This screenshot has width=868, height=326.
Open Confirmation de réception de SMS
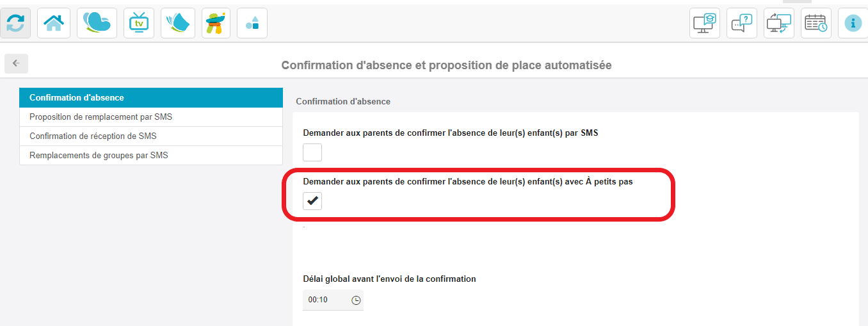151,136
